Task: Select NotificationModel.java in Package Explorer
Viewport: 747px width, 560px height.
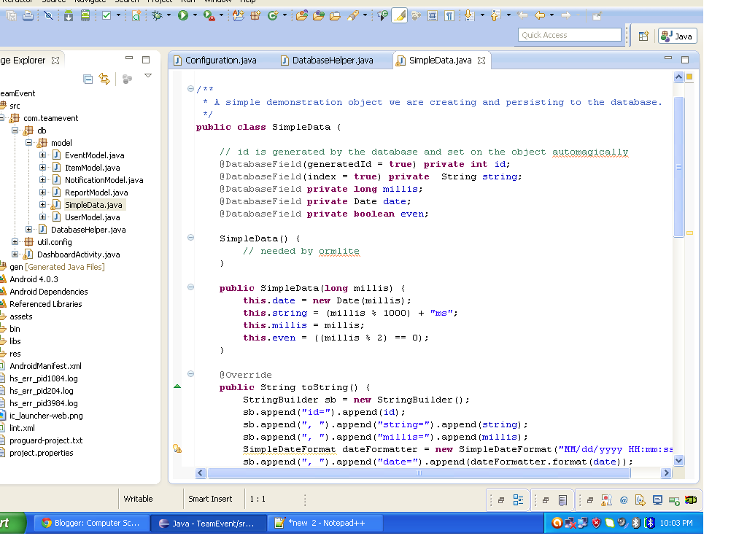Action: pyautogui.click(x=104, y=180)
